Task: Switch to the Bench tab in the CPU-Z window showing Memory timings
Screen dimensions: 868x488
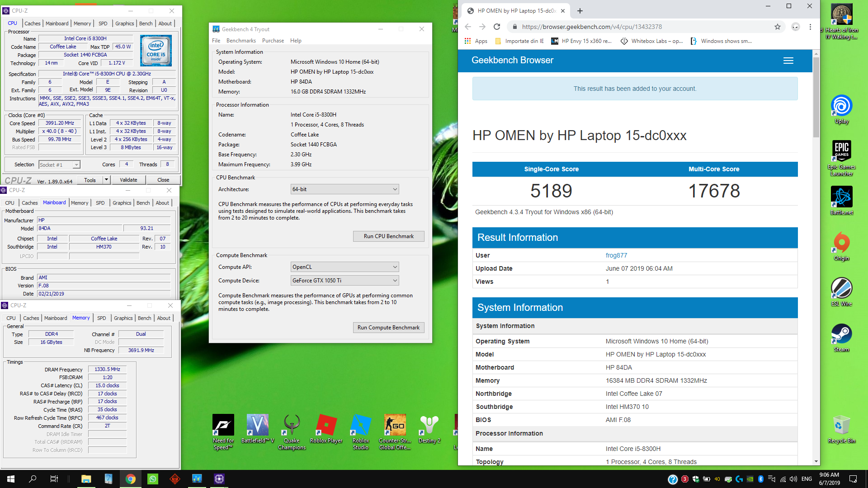Action: [x=145, y=318]
